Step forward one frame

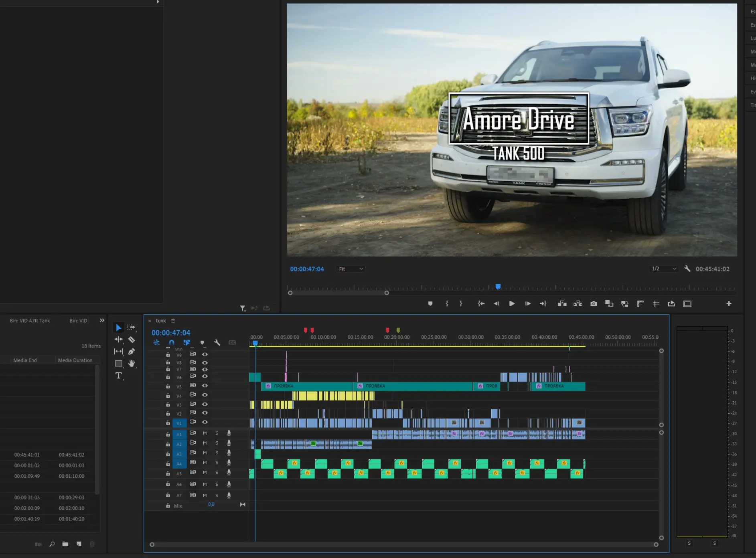pos(528,303)
